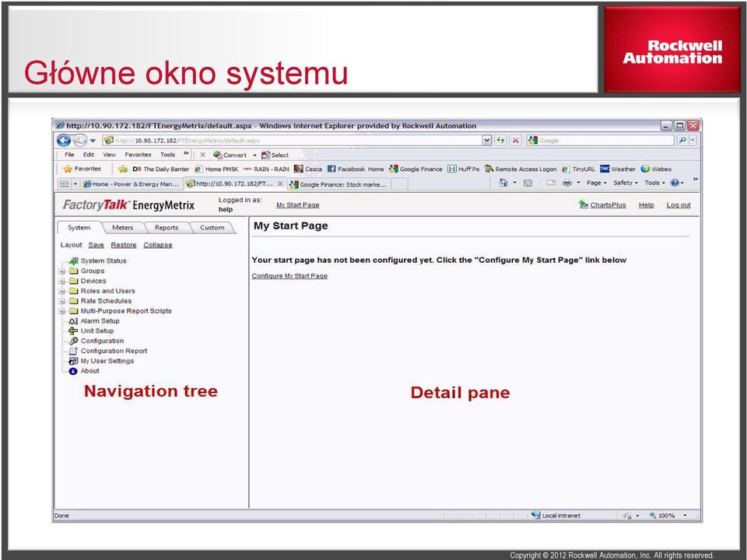The height and width of the screenshot is (560, 747).
Task: Click the layout Restore link
Action: coord(124,245)
